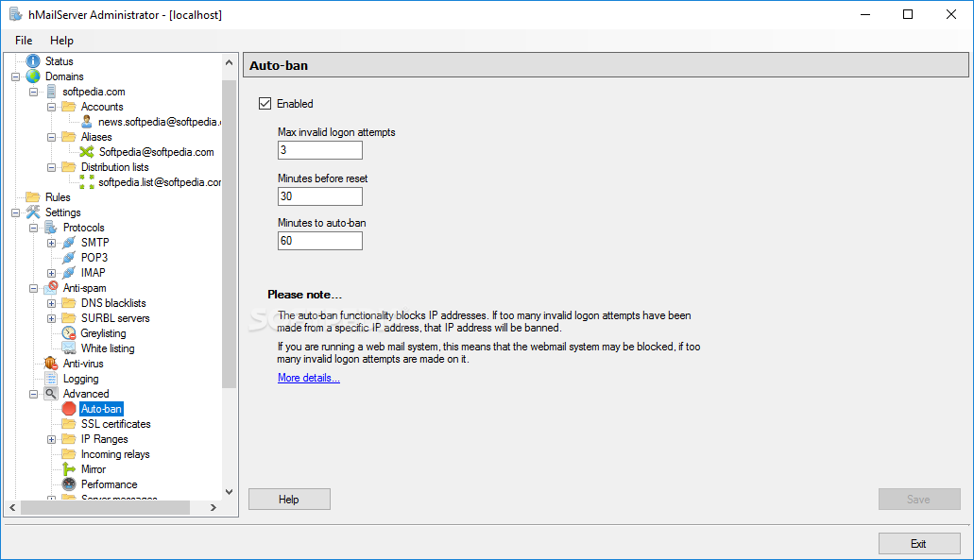
Task: Click the IMAP plug icon
Action: (69, 273)
